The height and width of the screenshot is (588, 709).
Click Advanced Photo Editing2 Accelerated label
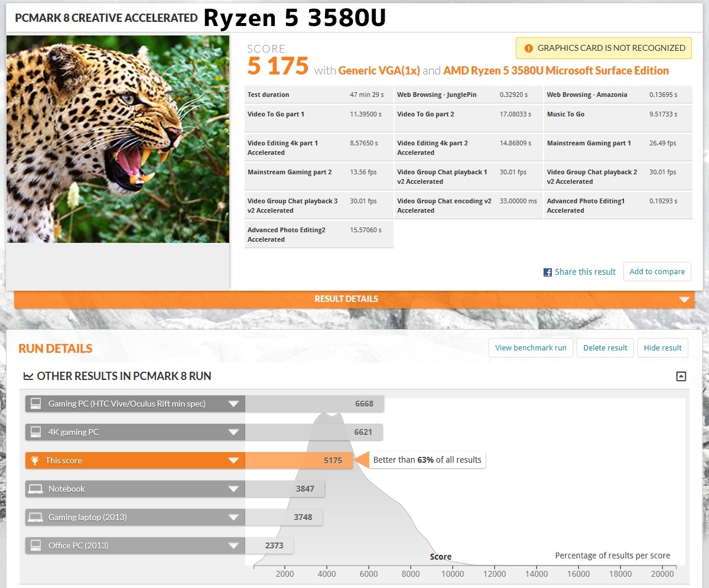pos(287,235)
